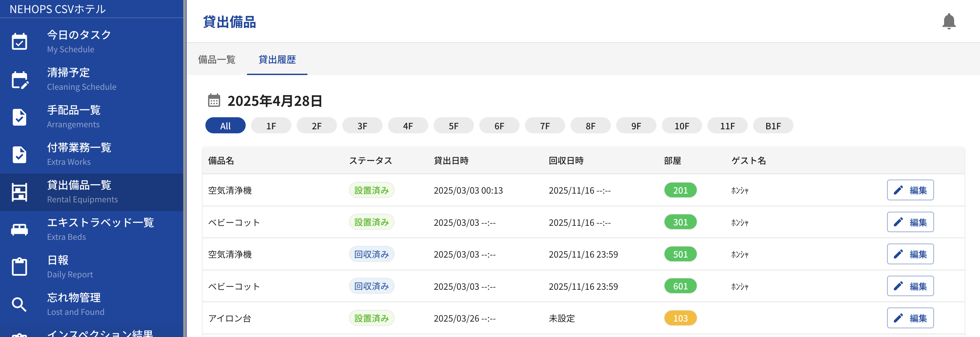Image resolution: width=980 pixels, height=337 pixels.
Task: Open Extra Works in sidebar
Action: (79, 154)
